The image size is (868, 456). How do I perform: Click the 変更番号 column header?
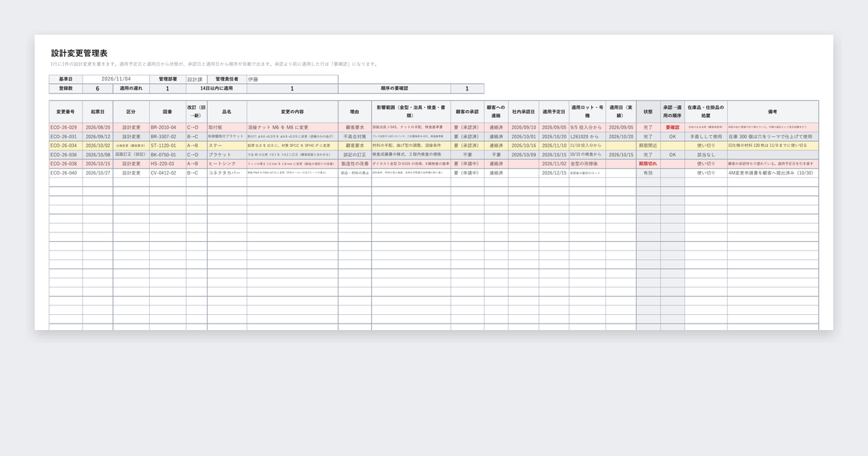point(66,112)
